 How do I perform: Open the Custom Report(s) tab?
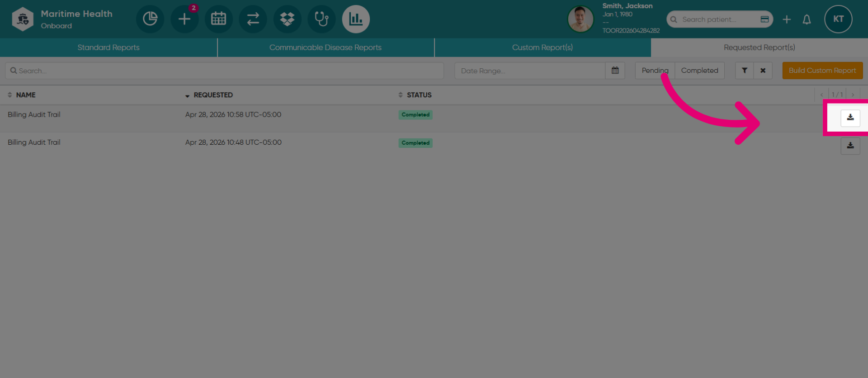point(542,47)
